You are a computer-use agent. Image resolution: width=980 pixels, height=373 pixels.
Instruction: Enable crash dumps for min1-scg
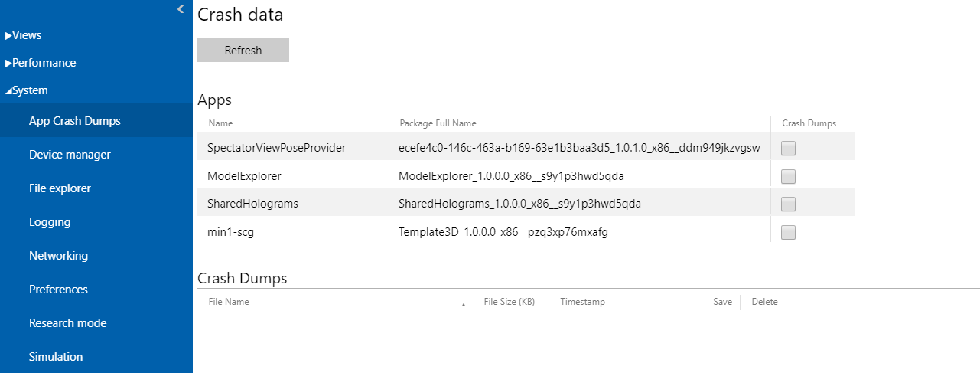point(788,232)
